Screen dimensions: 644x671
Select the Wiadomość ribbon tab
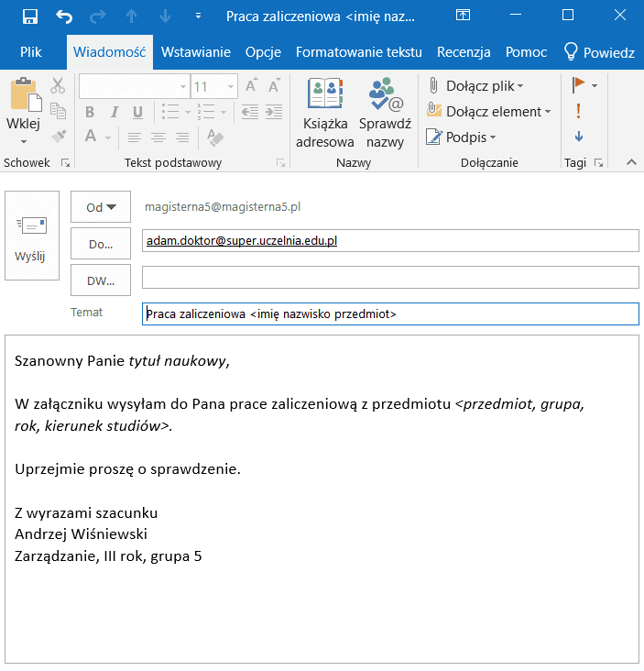tap(110, 52)
